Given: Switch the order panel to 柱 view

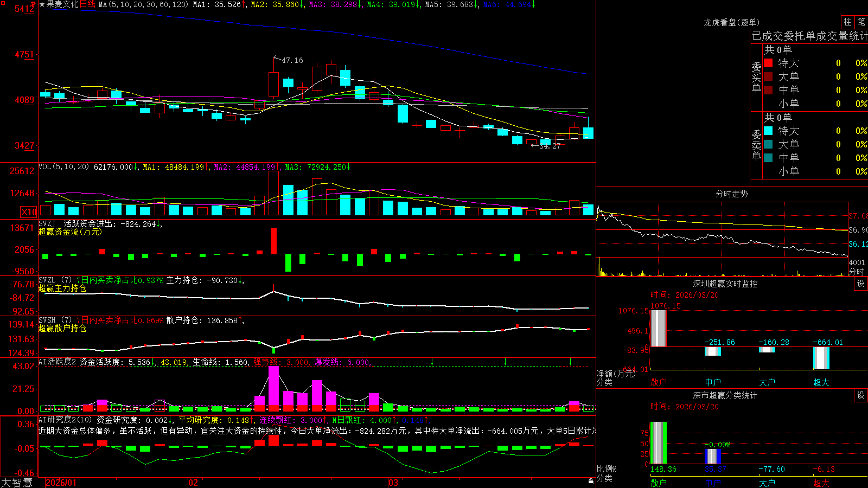Looking at the screenshot, I should (x=847, y=22).
